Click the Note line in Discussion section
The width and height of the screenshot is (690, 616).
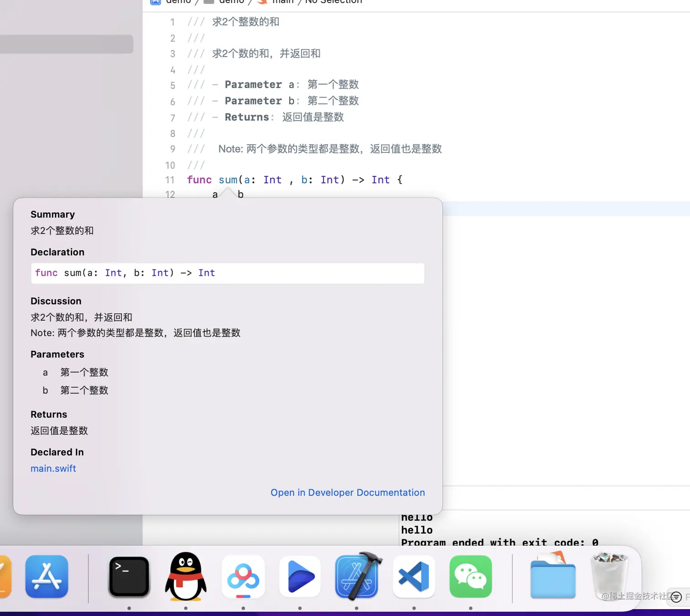[136, 333]
